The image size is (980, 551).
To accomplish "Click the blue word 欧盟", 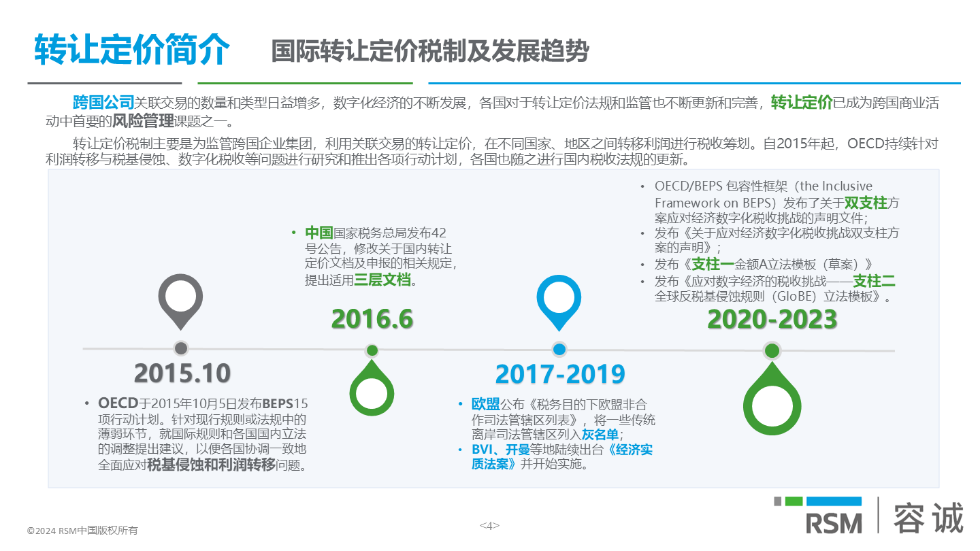I will [x=485, y=403].
